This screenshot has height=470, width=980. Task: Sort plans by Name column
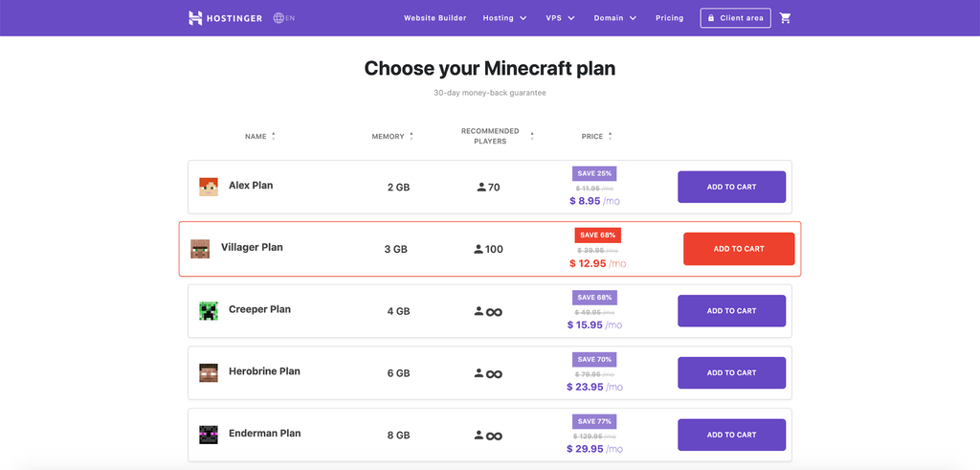coord(259,137)
